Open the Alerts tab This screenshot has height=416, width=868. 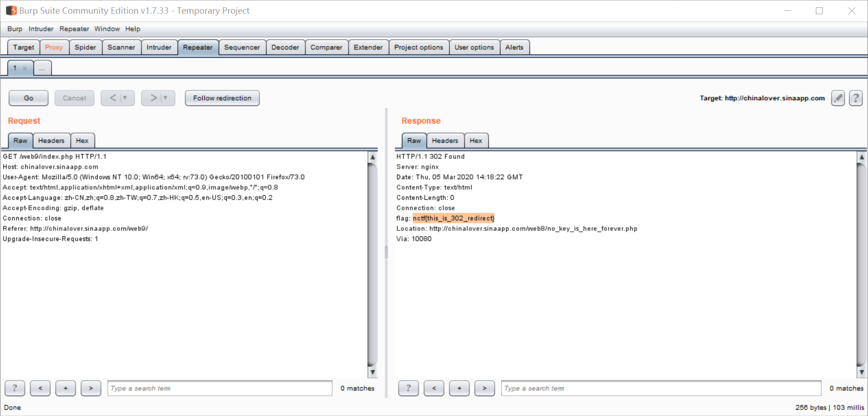[x=514, y=47]
